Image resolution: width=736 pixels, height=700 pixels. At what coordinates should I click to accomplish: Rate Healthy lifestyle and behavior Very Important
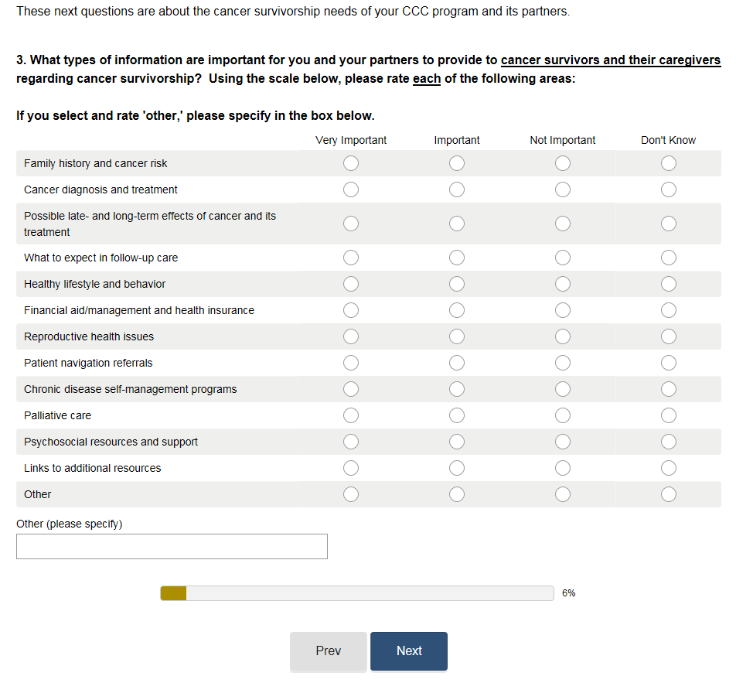351,284
